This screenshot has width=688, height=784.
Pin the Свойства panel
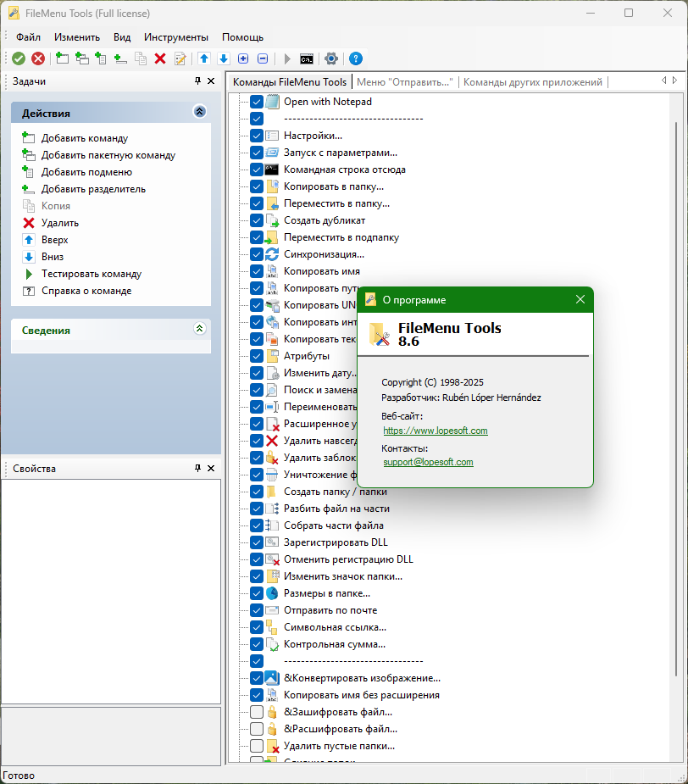pos(198,468)
